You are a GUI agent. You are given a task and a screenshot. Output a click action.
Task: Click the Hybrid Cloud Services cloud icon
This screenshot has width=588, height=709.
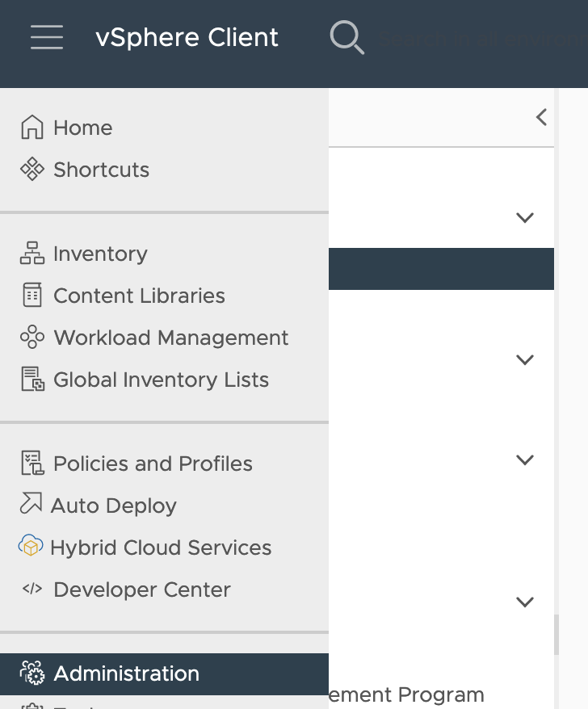pos(31,547)
